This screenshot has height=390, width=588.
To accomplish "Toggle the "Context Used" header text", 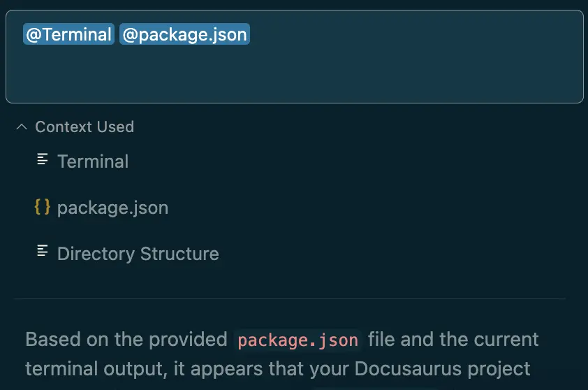I will point(84,127).
